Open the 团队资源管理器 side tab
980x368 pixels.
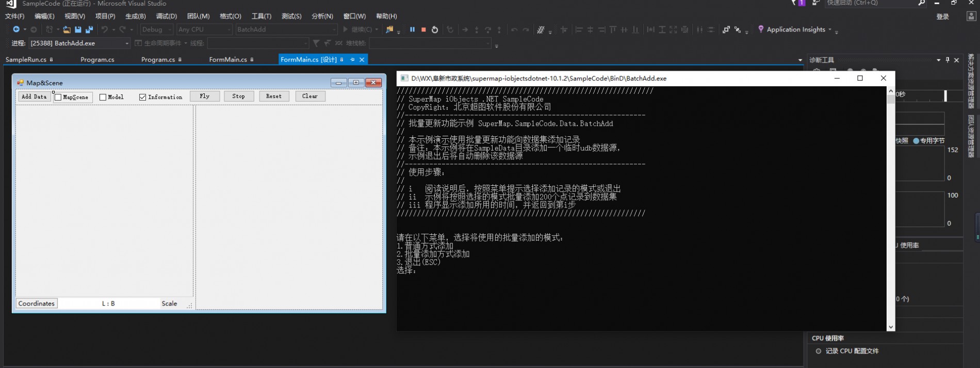point(971,136)
